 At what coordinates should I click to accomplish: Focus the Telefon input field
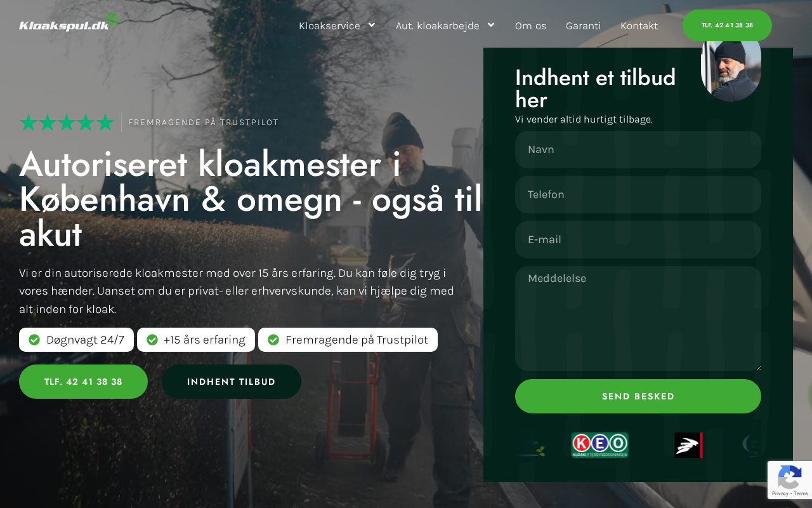638,194
